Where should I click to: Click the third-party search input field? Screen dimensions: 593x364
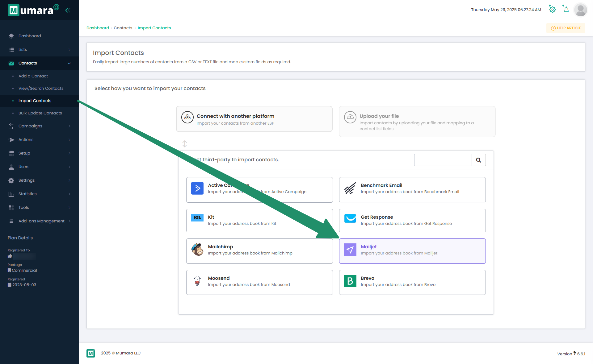tap(443, 160)
